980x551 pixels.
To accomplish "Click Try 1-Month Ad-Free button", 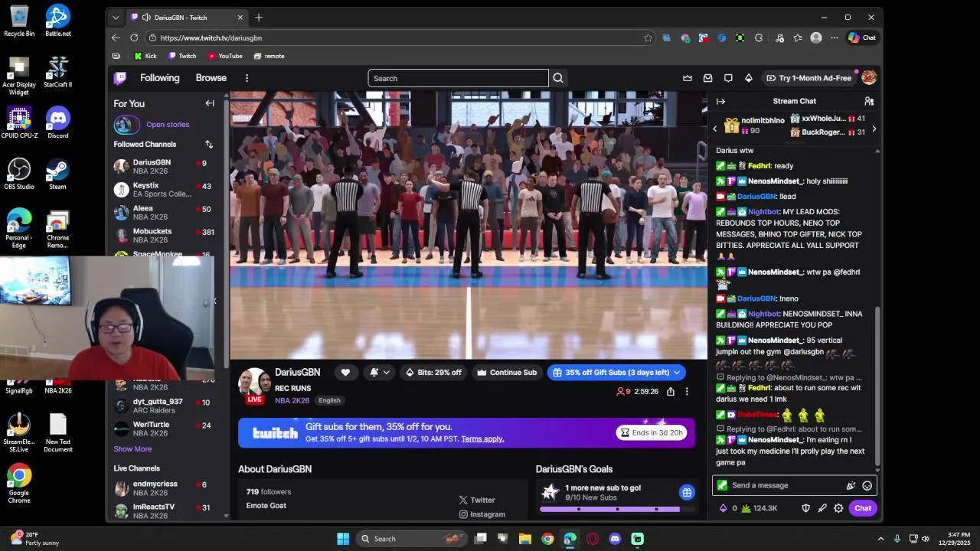I will click(x=808, y=78).
